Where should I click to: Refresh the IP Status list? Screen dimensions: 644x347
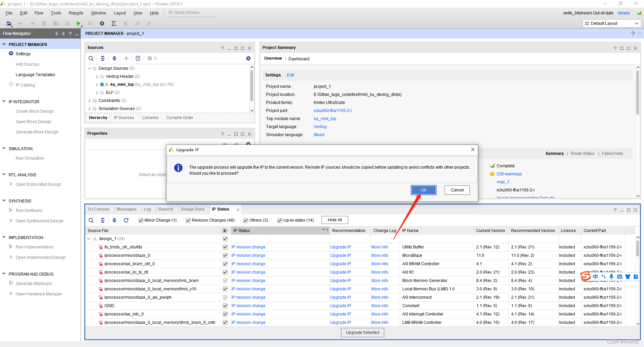click(126, 220)
